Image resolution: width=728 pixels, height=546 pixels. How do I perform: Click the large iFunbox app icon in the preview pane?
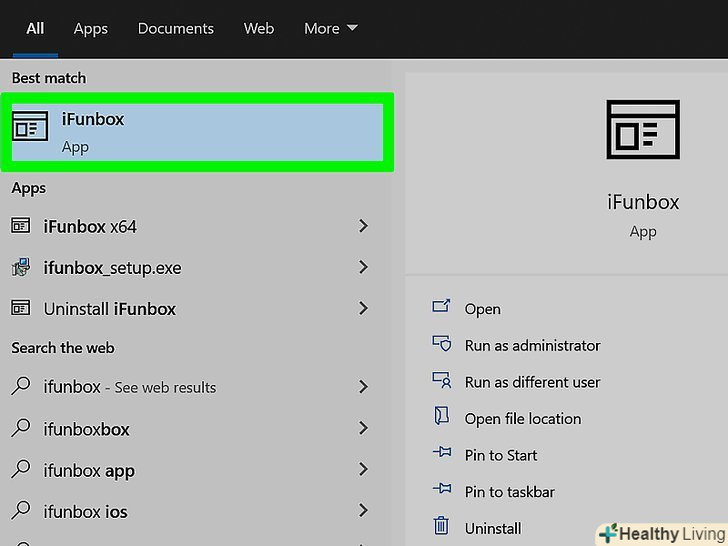tap(642, 129)
